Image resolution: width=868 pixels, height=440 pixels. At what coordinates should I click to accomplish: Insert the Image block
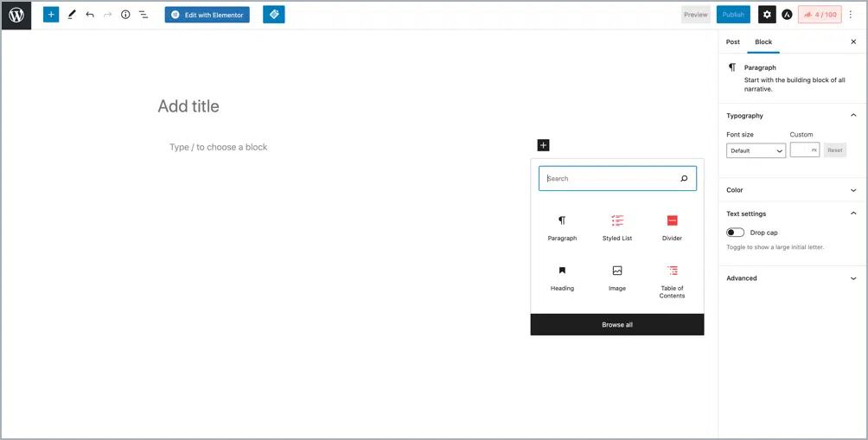pyautogui.click(x=617, y=277)
